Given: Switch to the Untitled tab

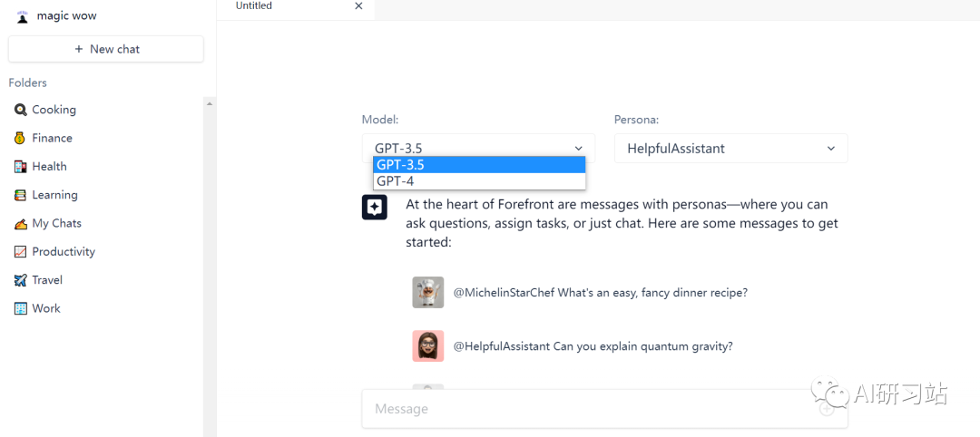Looking at the screenshot, I should (296, 9).
